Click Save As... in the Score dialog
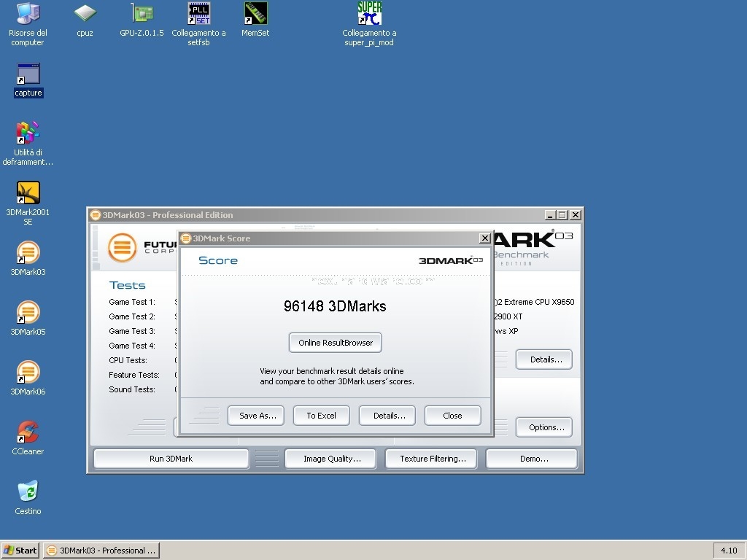 256,416
